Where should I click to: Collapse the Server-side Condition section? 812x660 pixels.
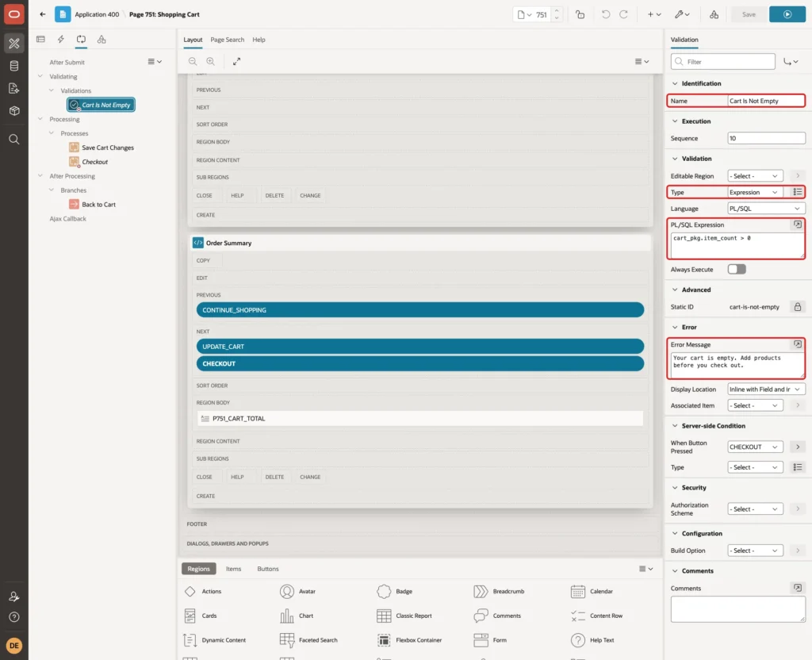(x=675, y=426)
